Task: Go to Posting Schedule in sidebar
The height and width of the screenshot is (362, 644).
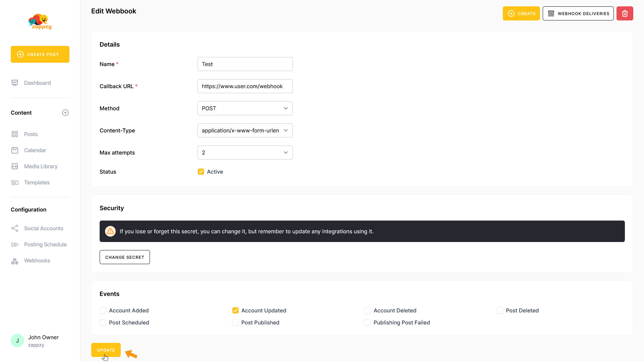Action: [x=45, y=245]
